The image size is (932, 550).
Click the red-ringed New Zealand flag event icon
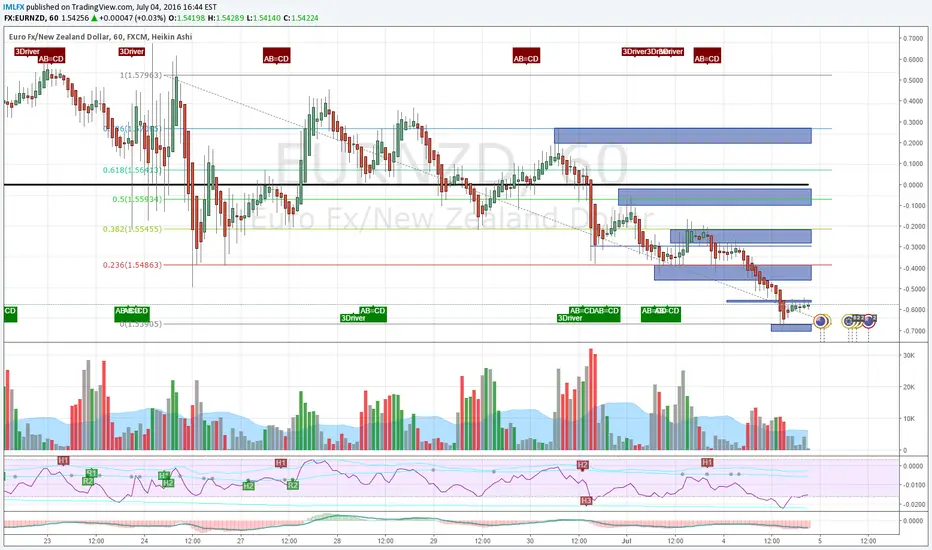(869, 321)
